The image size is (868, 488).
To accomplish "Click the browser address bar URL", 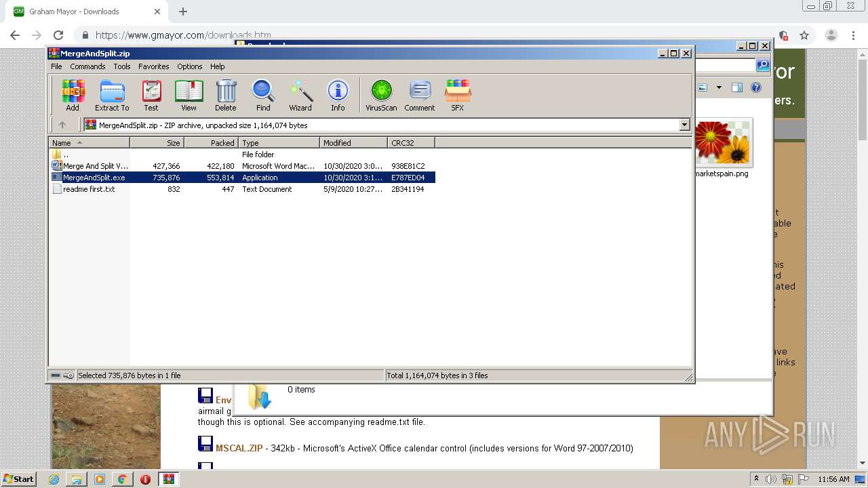I will pyautogui.click(x=183, y=35).
